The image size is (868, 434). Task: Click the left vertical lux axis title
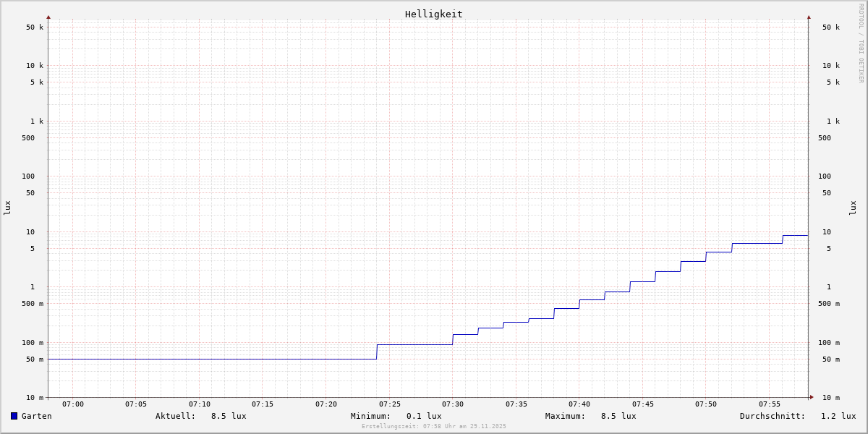coord(7,208)
